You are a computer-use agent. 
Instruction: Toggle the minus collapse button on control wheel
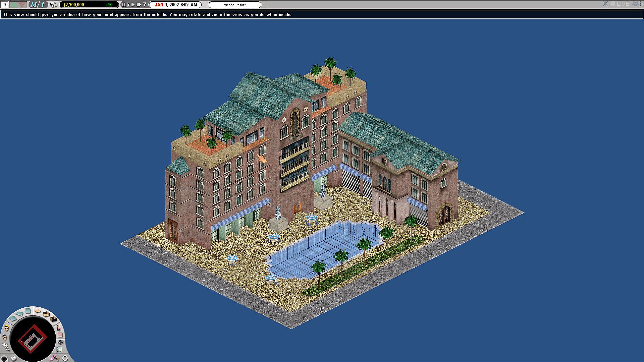click(x=4, y=359)
